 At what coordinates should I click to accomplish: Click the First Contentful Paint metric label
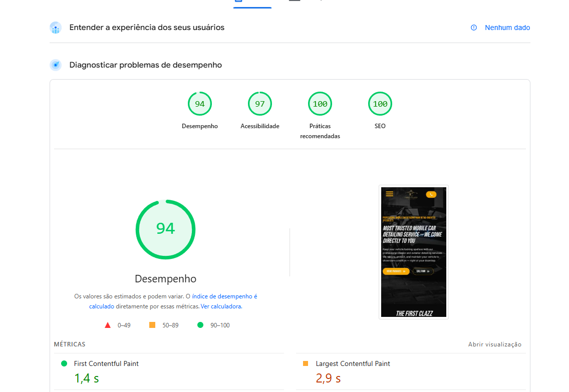[x=106, y=363]
